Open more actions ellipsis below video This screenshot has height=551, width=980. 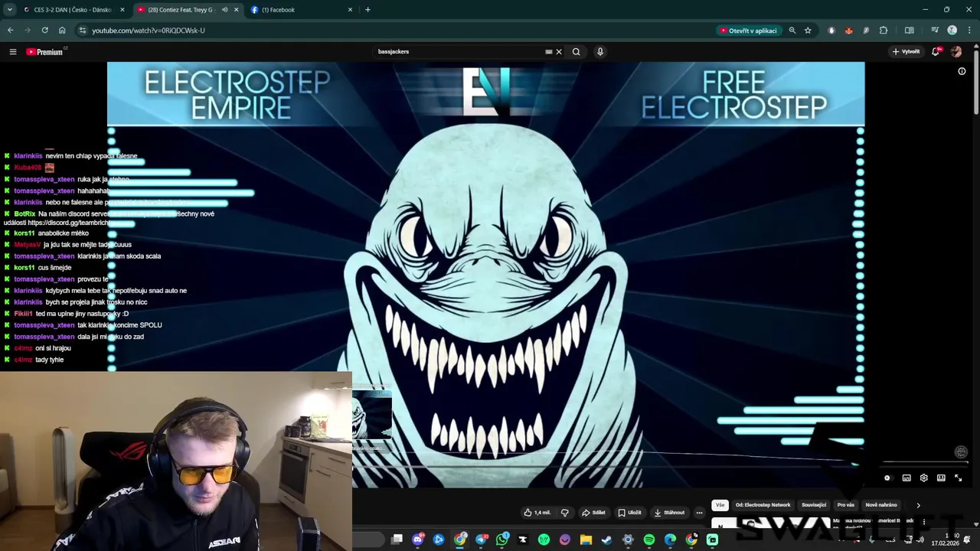(x=699, y=513)
